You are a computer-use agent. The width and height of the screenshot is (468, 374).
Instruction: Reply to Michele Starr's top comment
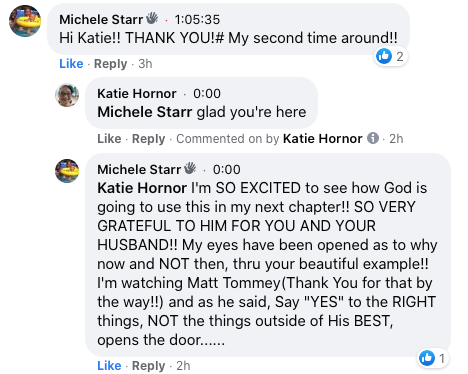[110, 64]
